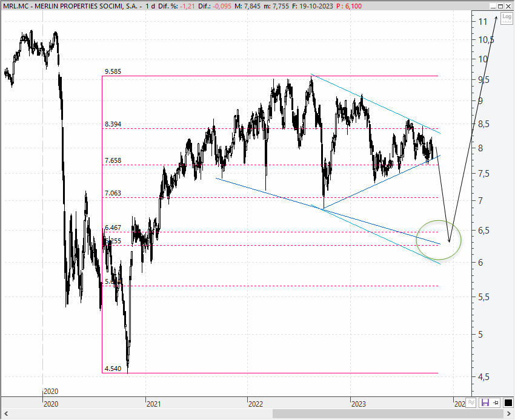
Task: Click the Dif. value -0,095
Action: [x=221, y=6]
